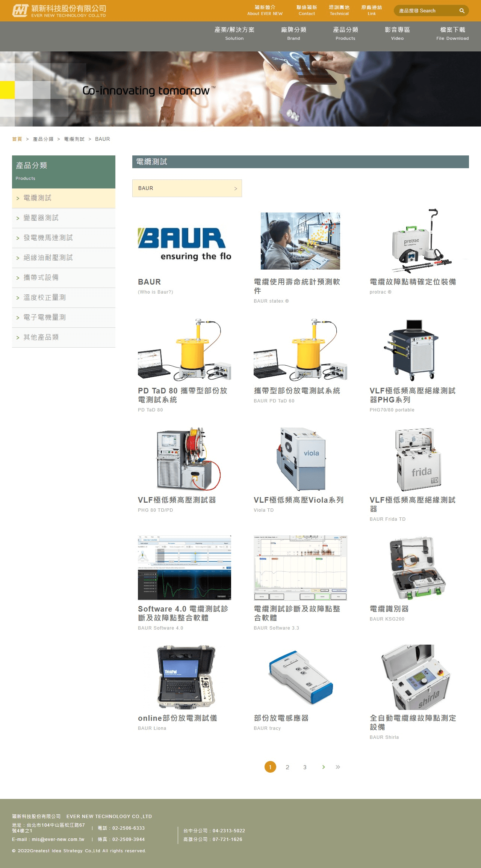The image size is (481, 868).
Task: Open BAUR Software 3.3 screenshot image
Action: coord(300,568)
